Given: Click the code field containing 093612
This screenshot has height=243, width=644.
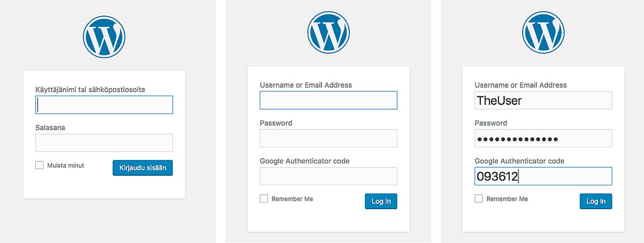Looking at the screenshot, I should coord(544,176).
